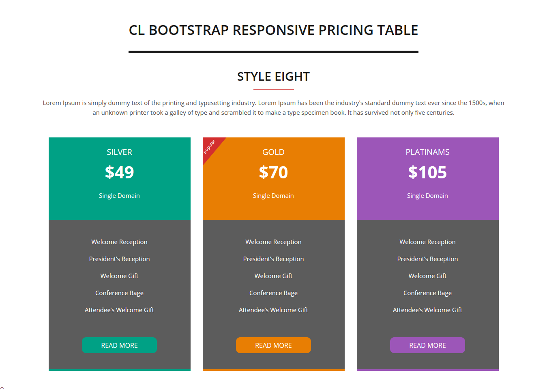Click 'Conference Bage' in the Silver card
This screenshot has height=392, width=547.
click(x=119, y=293)
